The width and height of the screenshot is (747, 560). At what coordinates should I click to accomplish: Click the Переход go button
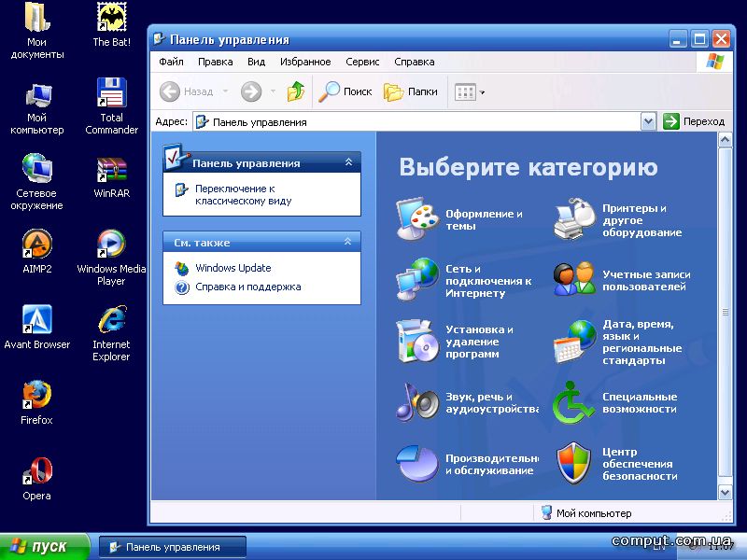coord(694,121)
